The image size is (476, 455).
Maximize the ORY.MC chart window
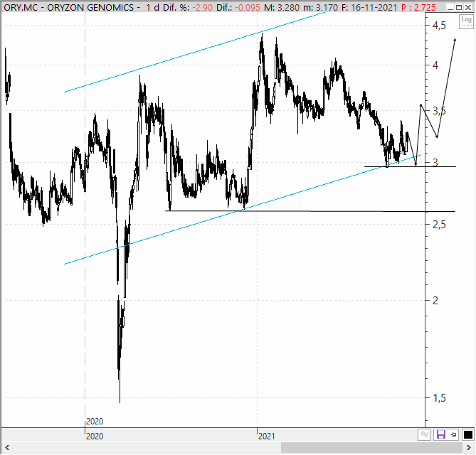[x=460, y=7]
